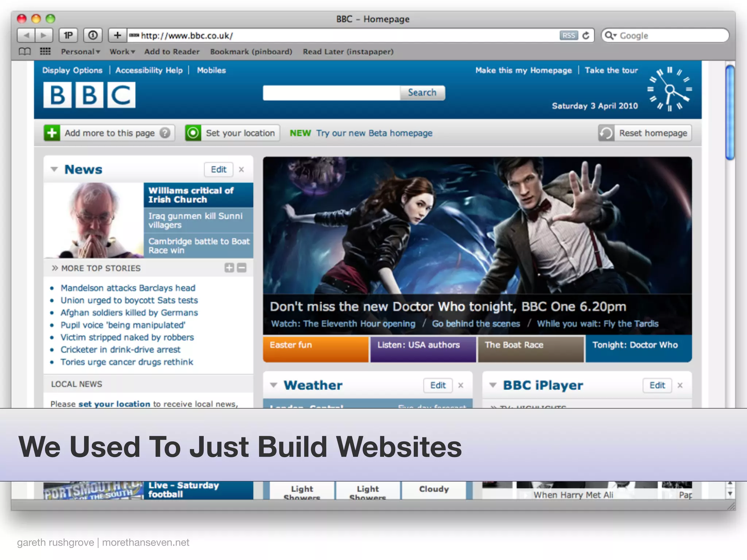Click the Doctor Who promo image
The image size is (747, 560).
(477, 225)
